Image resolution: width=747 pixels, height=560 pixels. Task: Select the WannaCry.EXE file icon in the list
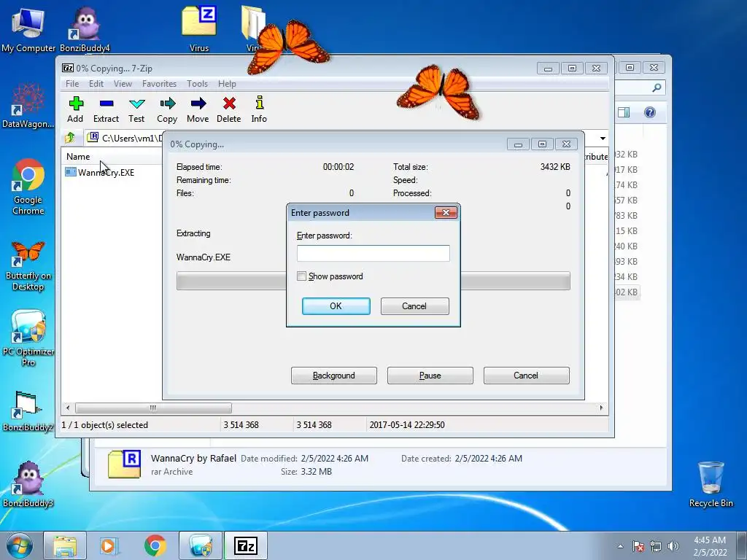point(71,172)
